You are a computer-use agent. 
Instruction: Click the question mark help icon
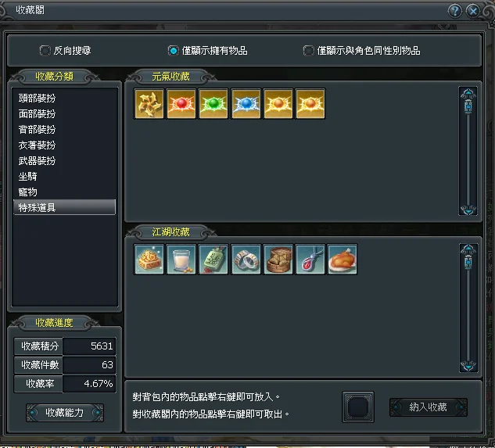[x=455, y=11]
